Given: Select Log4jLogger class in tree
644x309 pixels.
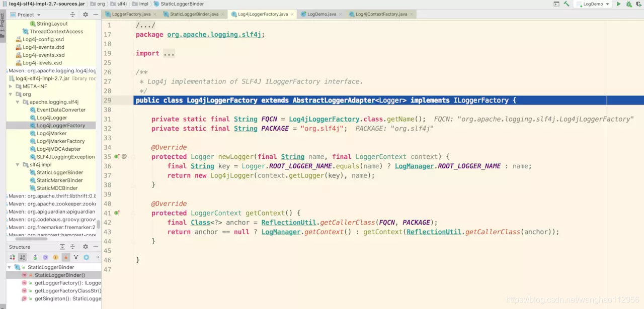Looking at the screenshot, I should click(x=51, y=118).
